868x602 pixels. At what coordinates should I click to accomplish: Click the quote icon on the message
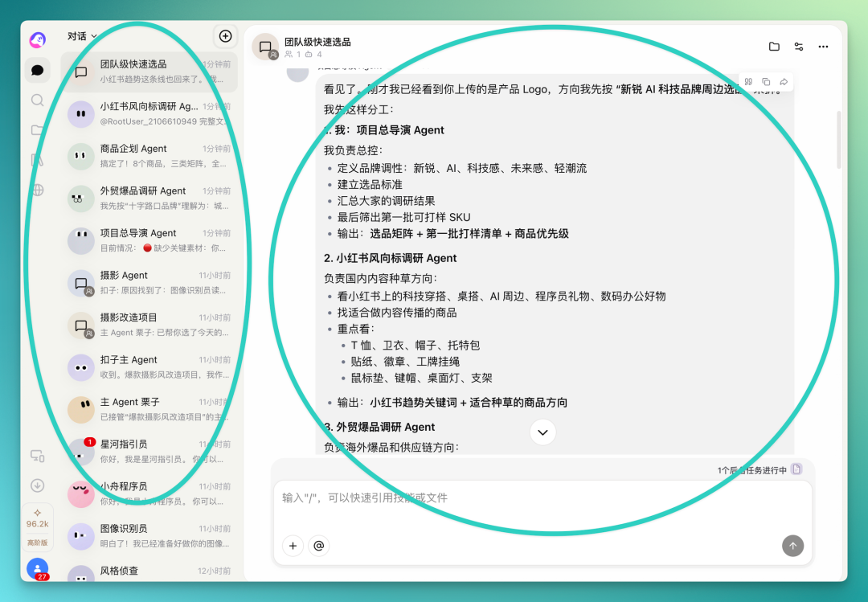[748, 82]
